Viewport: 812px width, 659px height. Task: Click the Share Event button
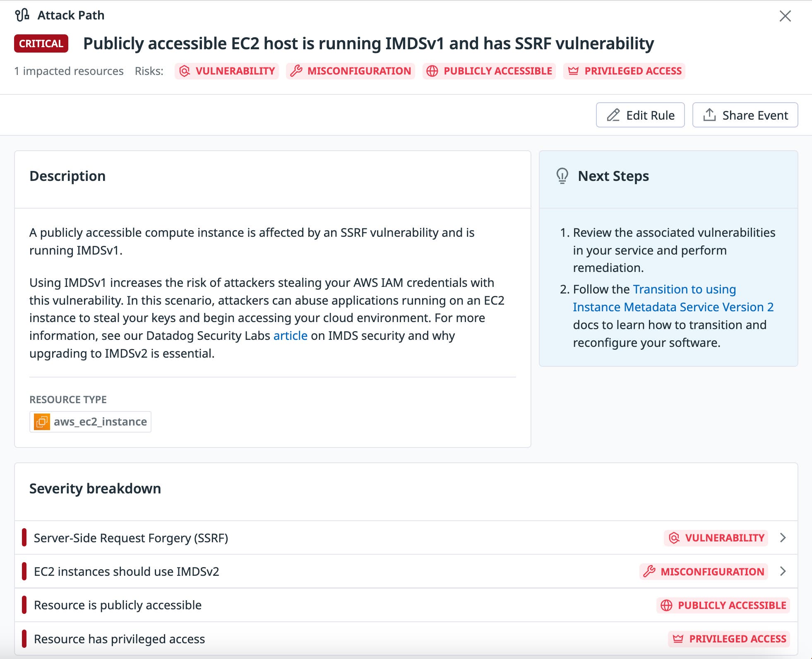(x=746, y=115)
